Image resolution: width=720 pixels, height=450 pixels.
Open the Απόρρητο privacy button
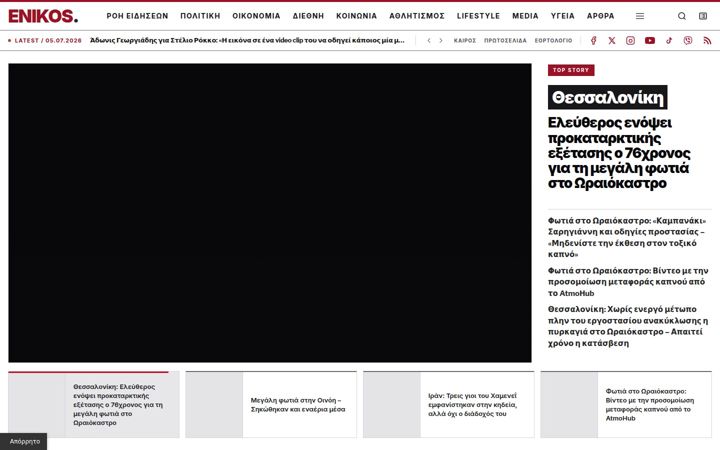pos(24,441)
